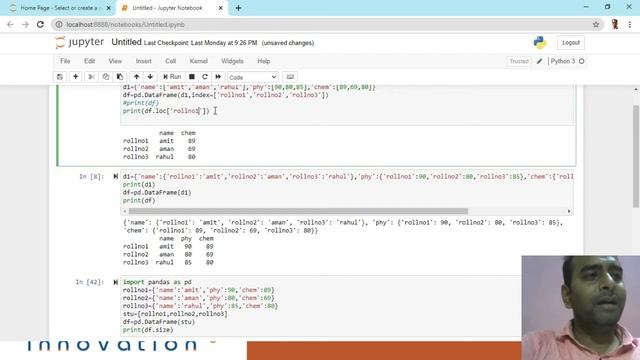Click the Last Checkpoint status text
This screenshot has width=640, height=360.
point(200,43)
